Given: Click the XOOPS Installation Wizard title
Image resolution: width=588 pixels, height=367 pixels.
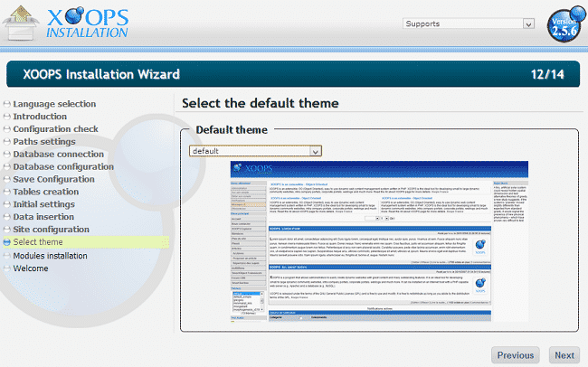Looking at the screenshot, I should tap(101, 74).
